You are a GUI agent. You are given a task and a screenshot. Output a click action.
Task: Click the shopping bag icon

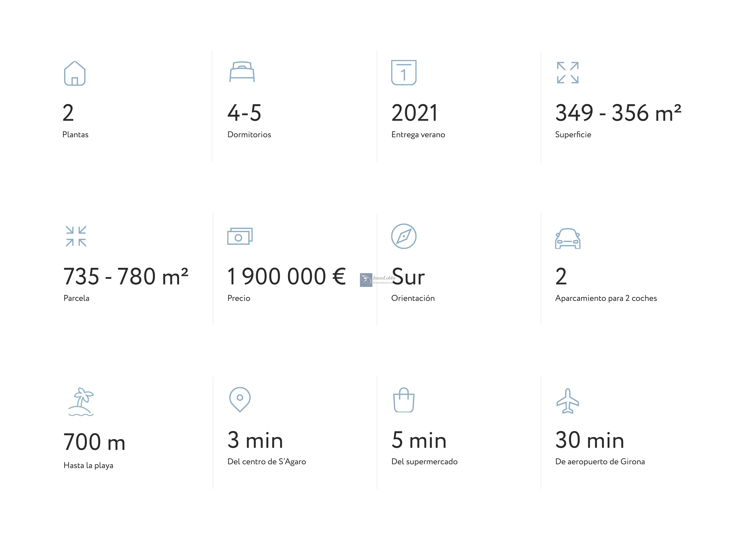404,400
